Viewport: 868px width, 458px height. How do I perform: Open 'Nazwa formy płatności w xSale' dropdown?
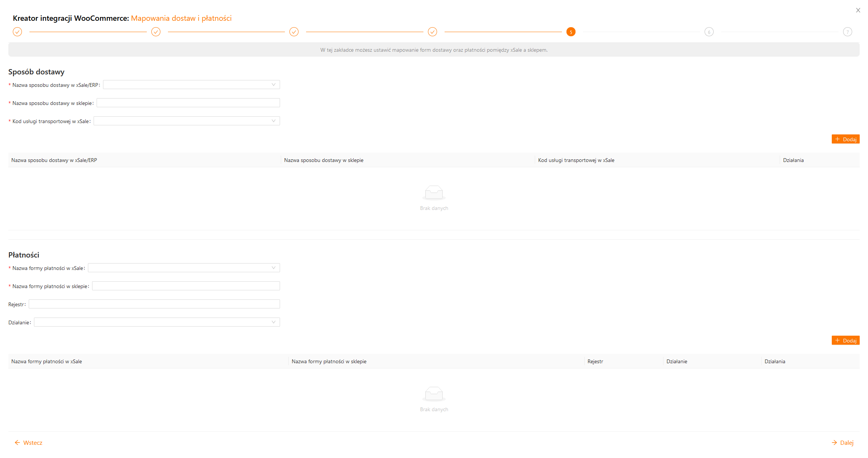184,268
